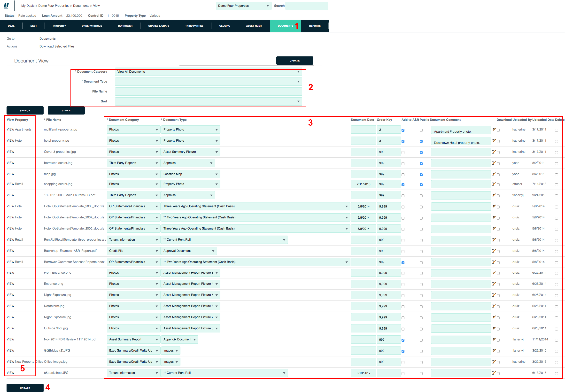Click UPDATE button beside Document View heading

[294, 61]
